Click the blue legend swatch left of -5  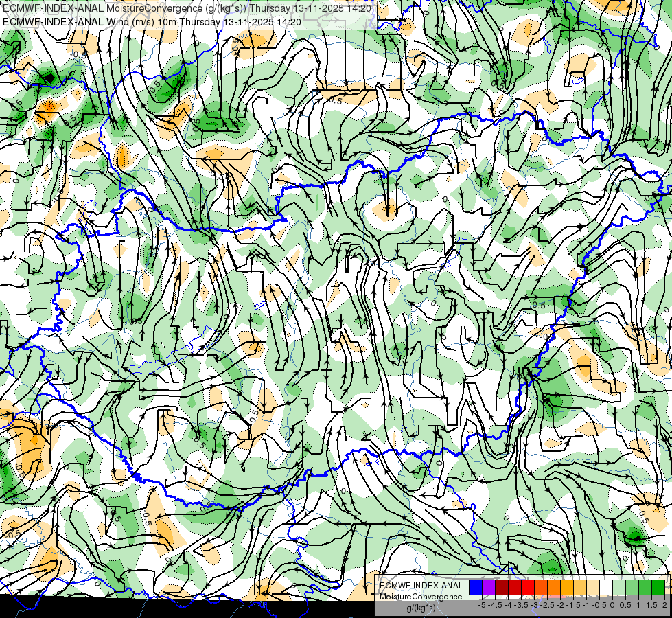tap(476, 587)
